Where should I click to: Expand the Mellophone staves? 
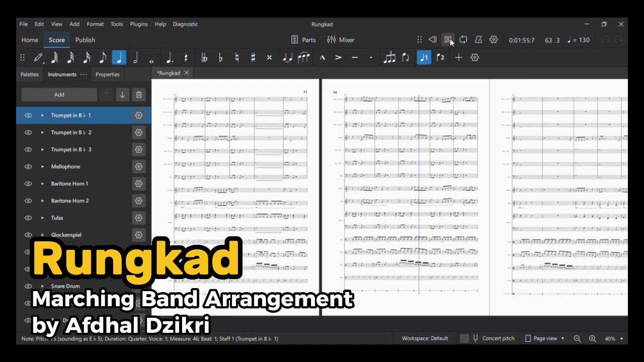(x=42, y=166)
